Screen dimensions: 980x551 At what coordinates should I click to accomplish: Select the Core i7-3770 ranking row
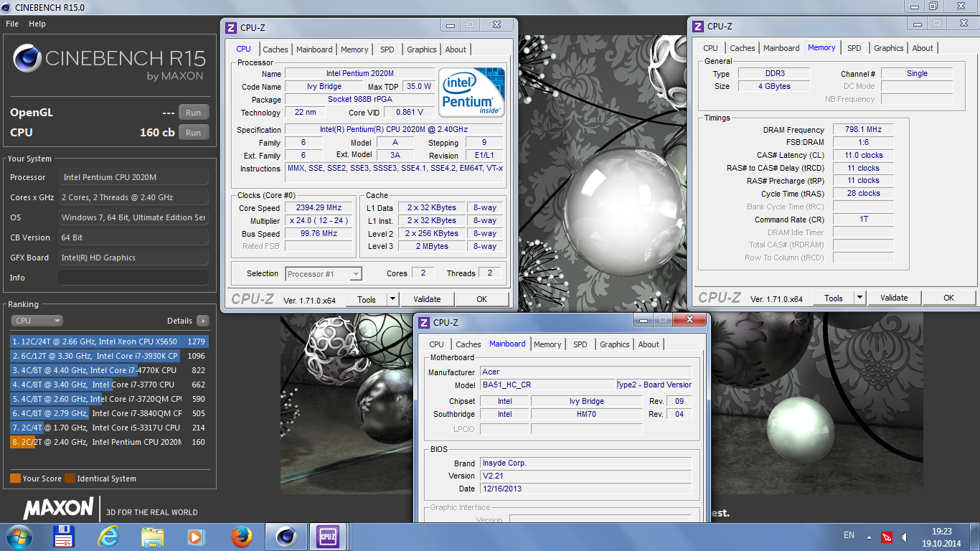[108, 385]
